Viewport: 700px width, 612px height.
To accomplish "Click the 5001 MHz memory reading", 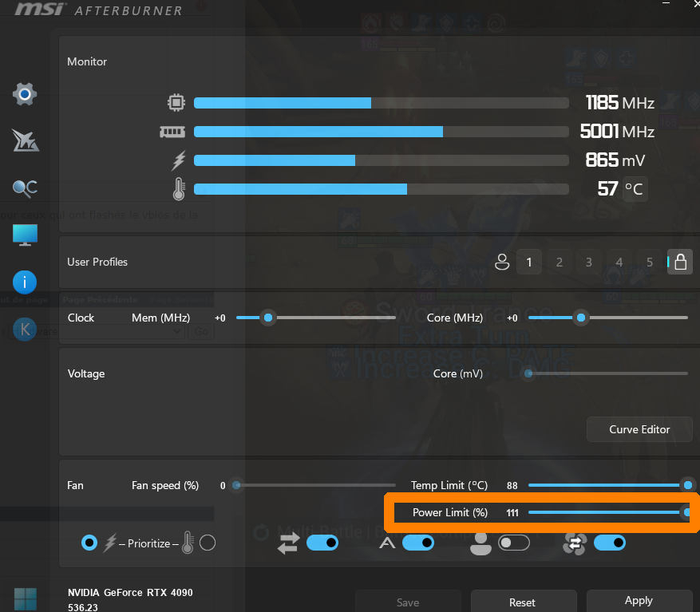I will pos(617,132).
